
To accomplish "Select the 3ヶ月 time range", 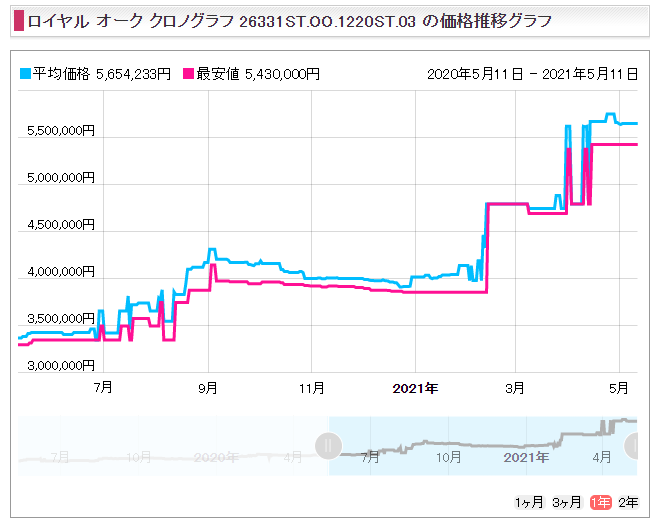I will tap(566, 502).
